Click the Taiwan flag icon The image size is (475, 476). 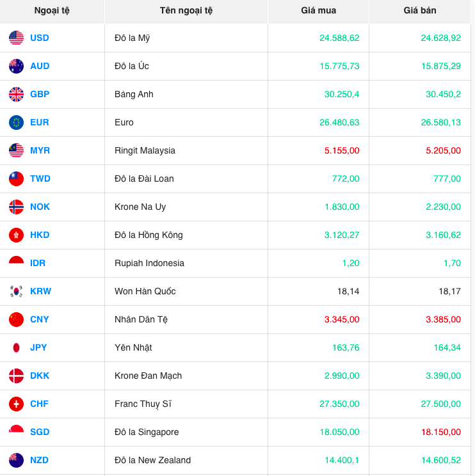coord(17,178)
